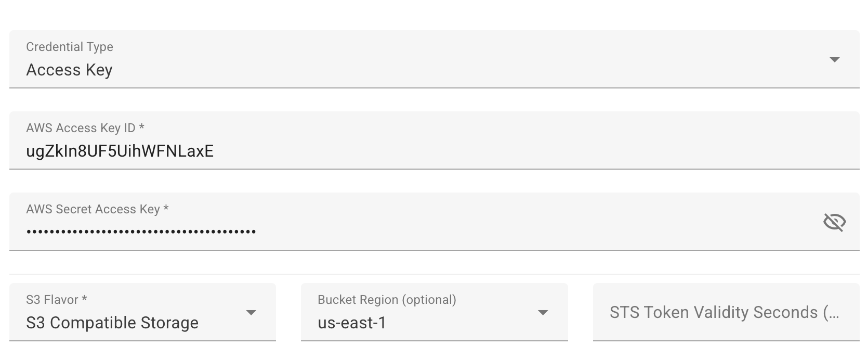Image resolution: width=868 pixels, height=358 pixels.
Task: Expand the S3 Flavor dropdown arrow
Action: tap(251, 313)
